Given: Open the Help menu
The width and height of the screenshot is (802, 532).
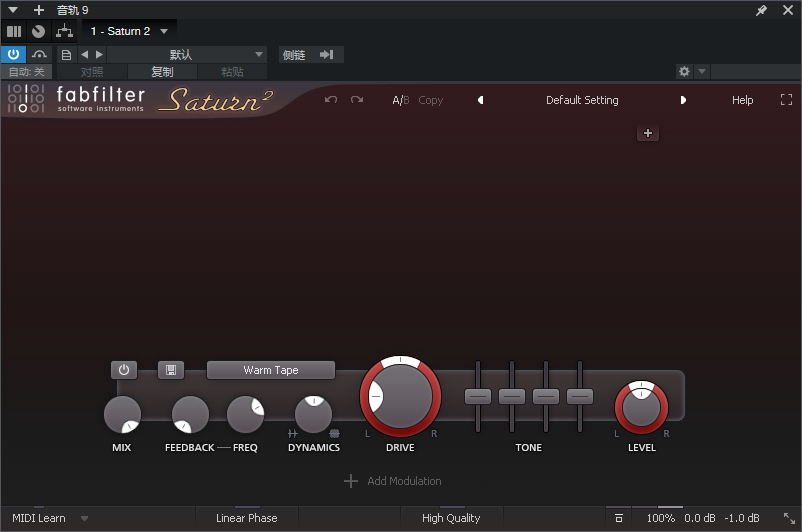Looking at the screenshot, I should [x=742, y=100].
